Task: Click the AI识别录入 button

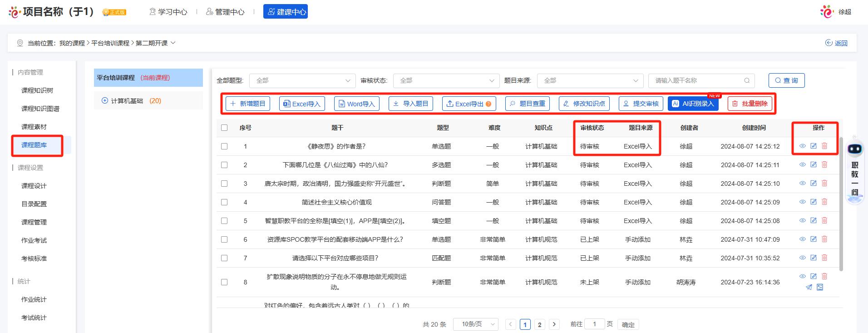Action: (693, 104)
